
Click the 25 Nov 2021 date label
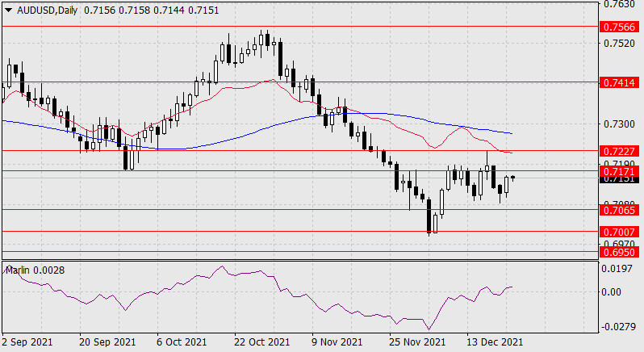click(417, 342)
